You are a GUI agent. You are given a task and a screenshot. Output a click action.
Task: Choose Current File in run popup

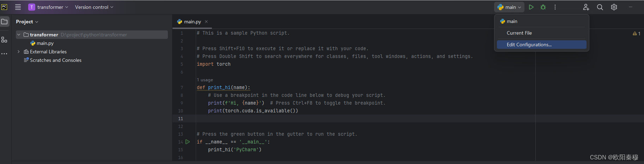pos(542,33)
